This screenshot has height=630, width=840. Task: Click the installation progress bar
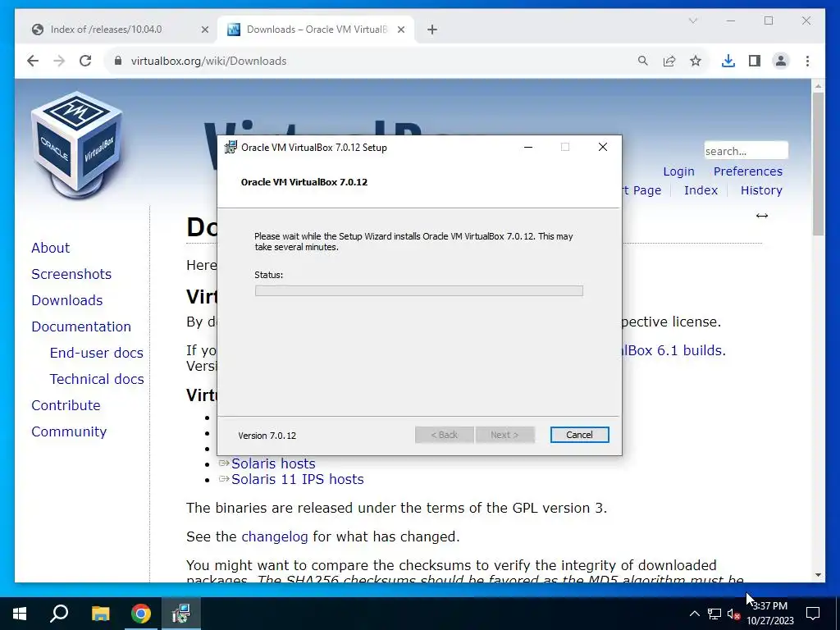pyautogui.click(x=419, y=291)
